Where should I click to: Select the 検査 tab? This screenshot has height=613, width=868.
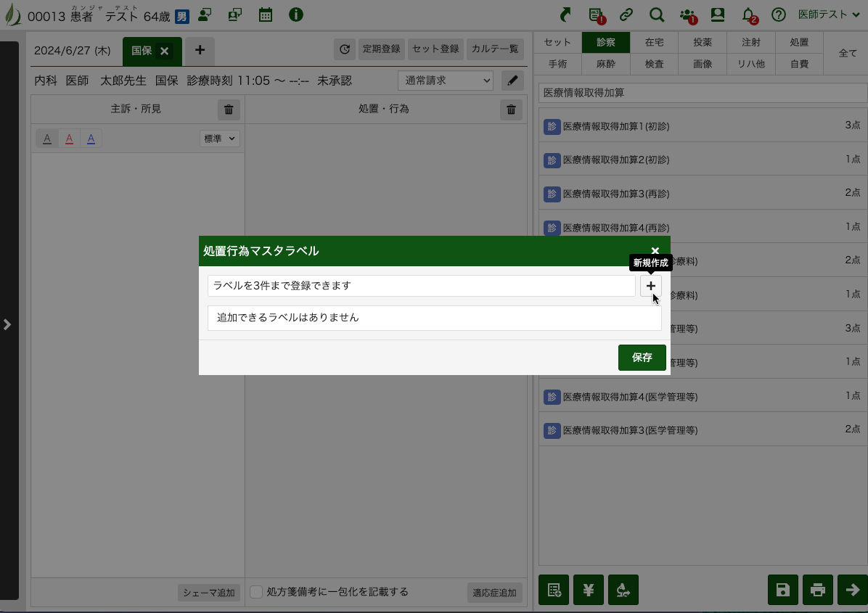click(655, 64)
